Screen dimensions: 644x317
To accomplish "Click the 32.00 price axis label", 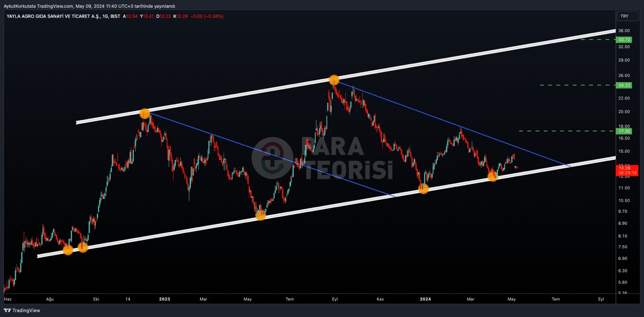I will click(x=624, y=47).
